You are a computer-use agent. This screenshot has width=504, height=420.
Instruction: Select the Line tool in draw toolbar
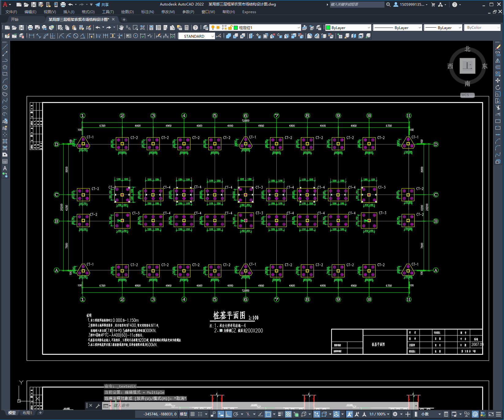(x=5, y=47)
